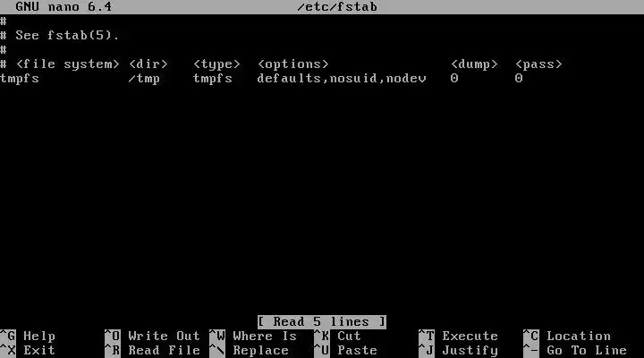644x358 pixels.
Task: Place cursor on 'tmpfs' file system entry
Action: (x=20, y=78)
